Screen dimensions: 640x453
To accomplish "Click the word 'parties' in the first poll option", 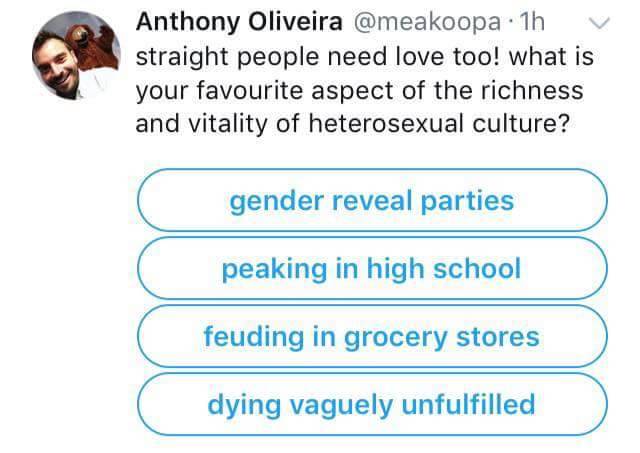I will tap(467, 201).
